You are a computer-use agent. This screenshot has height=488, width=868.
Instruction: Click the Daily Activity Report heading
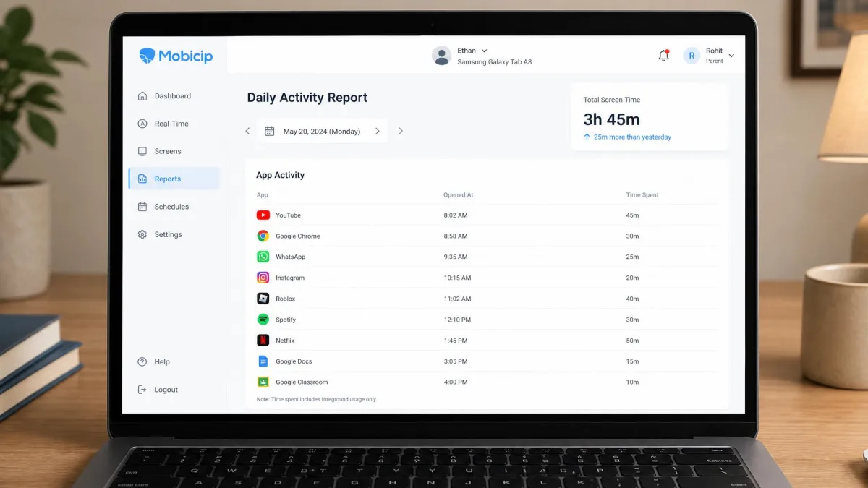tap(307, 98)
